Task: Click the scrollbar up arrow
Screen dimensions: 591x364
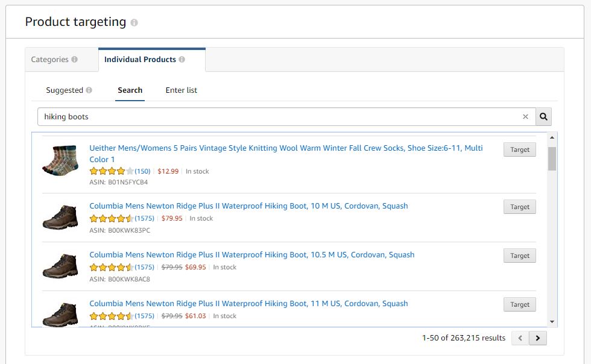Action: click(552, 137)
